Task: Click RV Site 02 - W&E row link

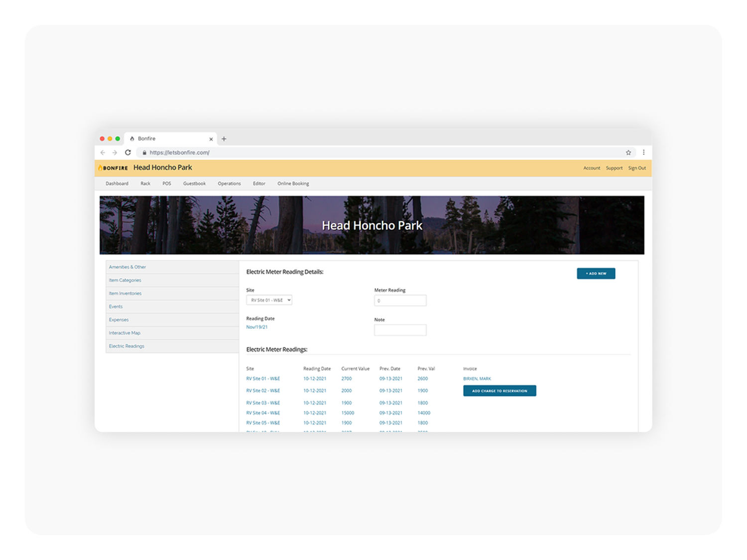Action: coord(263,391)
